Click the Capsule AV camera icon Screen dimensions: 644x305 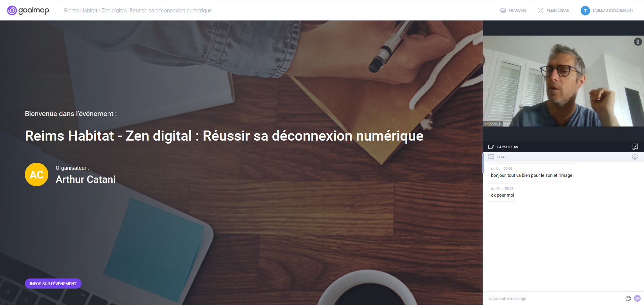[491, 147]
